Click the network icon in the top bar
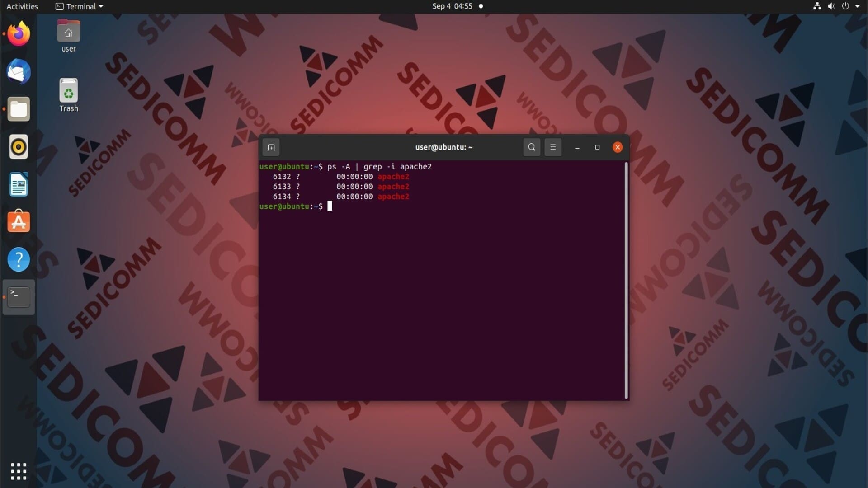 tap(817, 6)
